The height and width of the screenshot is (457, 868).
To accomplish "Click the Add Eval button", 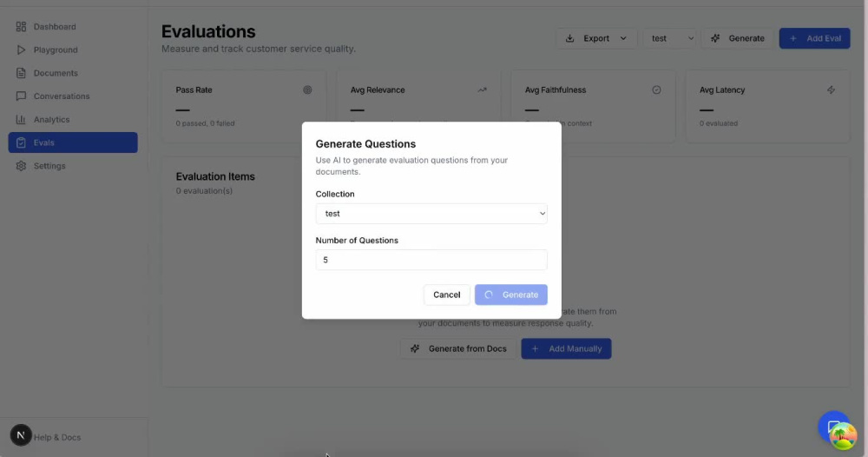I will 814,38.
